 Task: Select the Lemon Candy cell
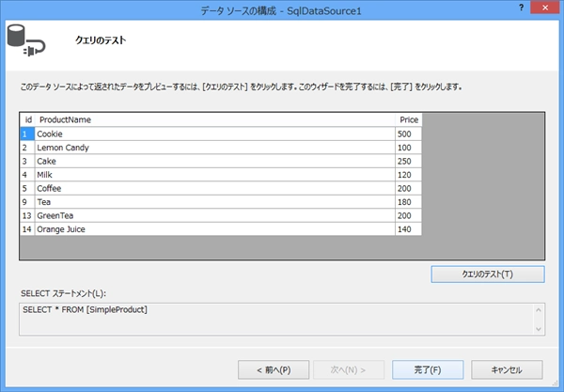pyautogui.click(x=215, y=148)
